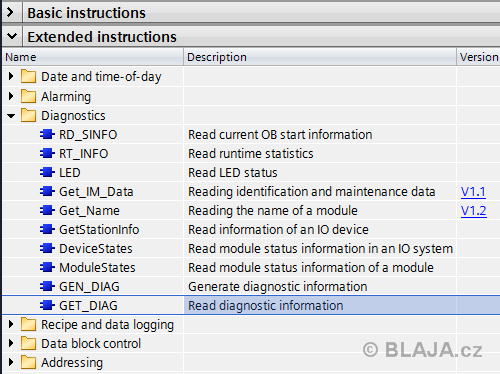This screenshot has height=374, width=500.
Task: Select the DeviceStates instruction icon
Action: coord(47,248)
